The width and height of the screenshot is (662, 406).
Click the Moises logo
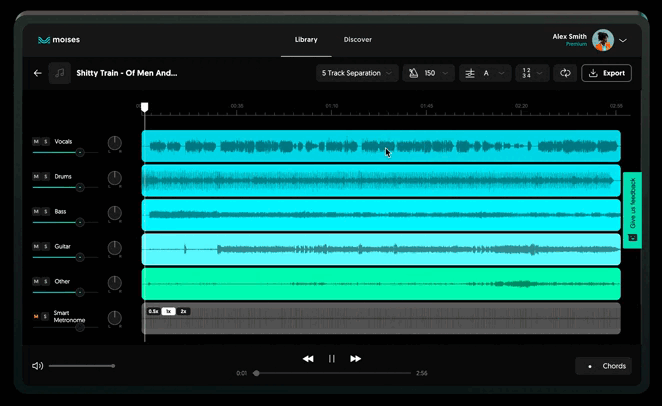click(x=58, y=40)
